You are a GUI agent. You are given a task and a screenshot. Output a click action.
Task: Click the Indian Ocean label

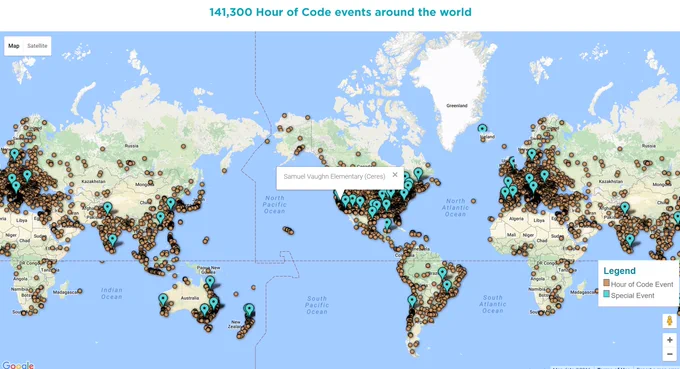tap(111, 294)
